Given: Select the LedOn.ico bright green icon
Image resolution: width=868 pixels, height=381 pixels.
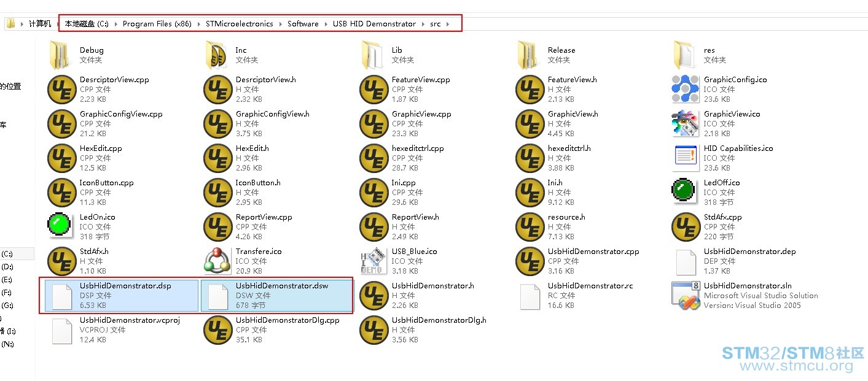Looking at the screenshot, I should coord(60,225).
